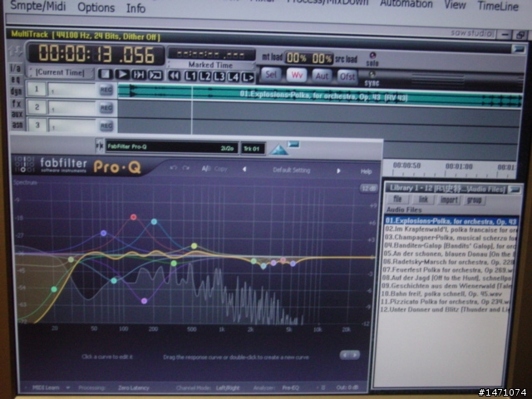Arm track 3 with its REC button

coord(106,126)
